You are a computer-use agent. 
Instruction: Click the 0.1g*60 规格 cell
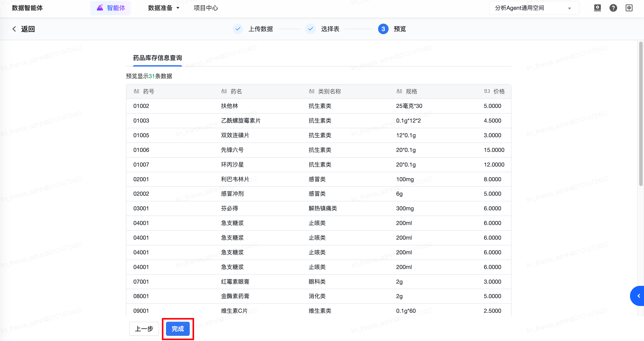406,311
